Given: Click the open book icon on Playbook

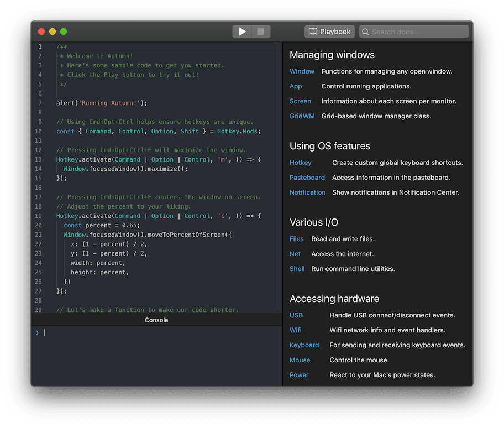Looking at the screenshot, I should 313,32.
